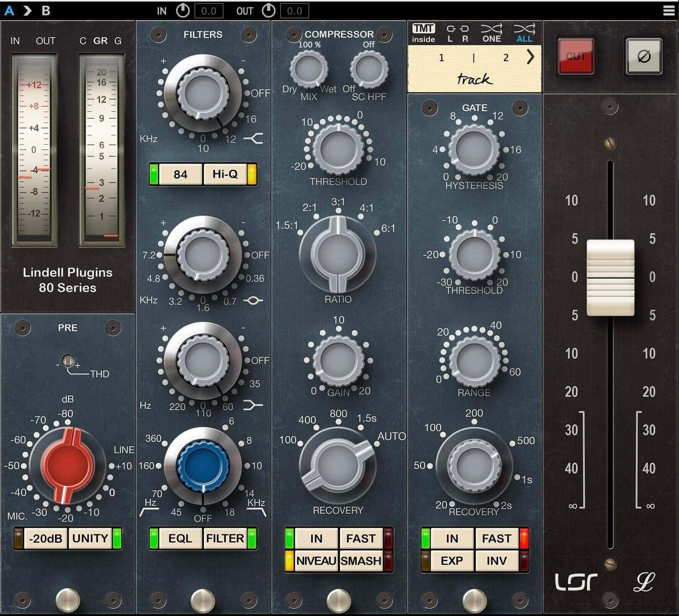
Task: Choose the ALL randomize icon
Action: point(524,33)
